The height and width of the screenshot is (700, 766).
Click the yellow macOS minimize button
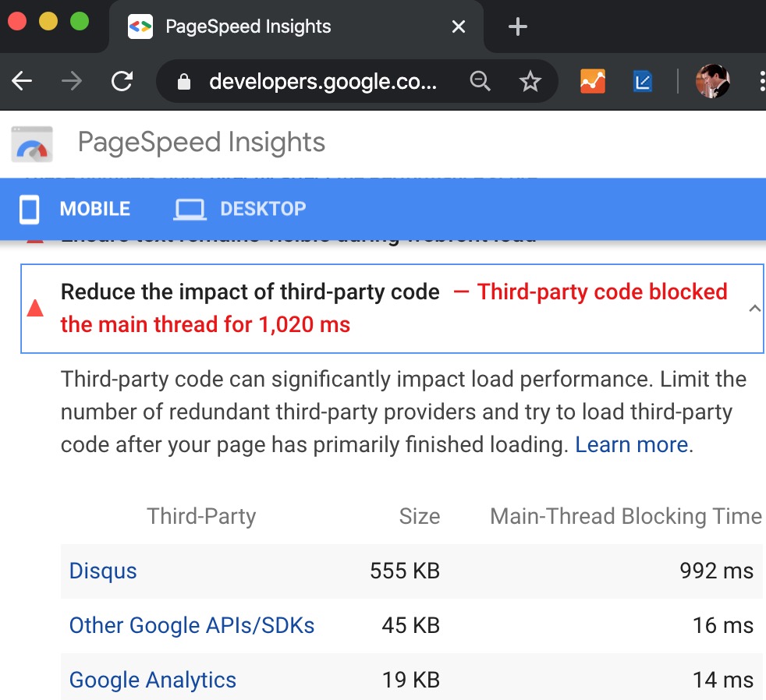coord(48,21)
